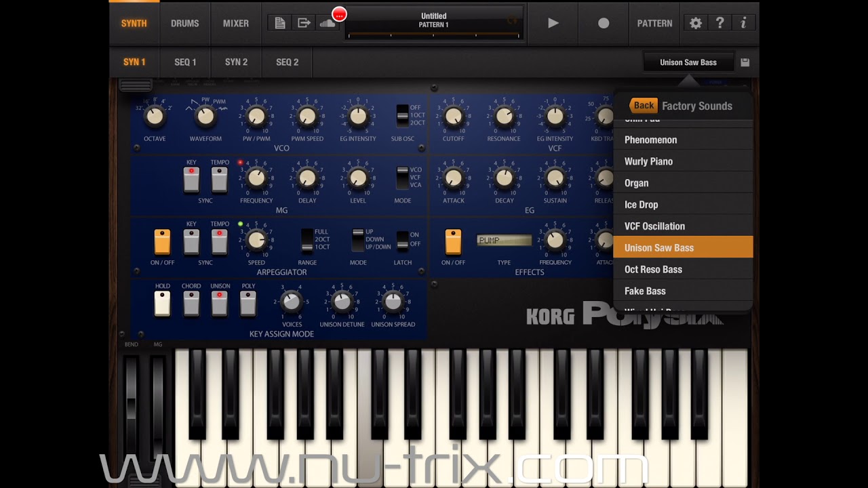Screen dimensions: 868x488
Task: Select the SEQ 1 tab
Action: (185, 62)
